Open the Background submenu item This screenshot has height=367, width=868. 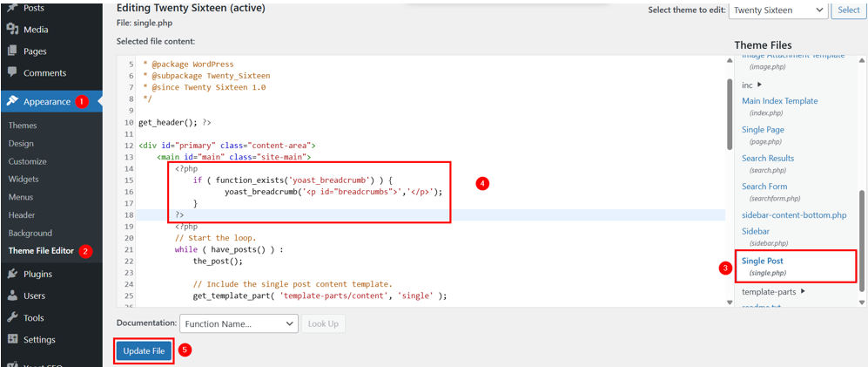[30, 233]
